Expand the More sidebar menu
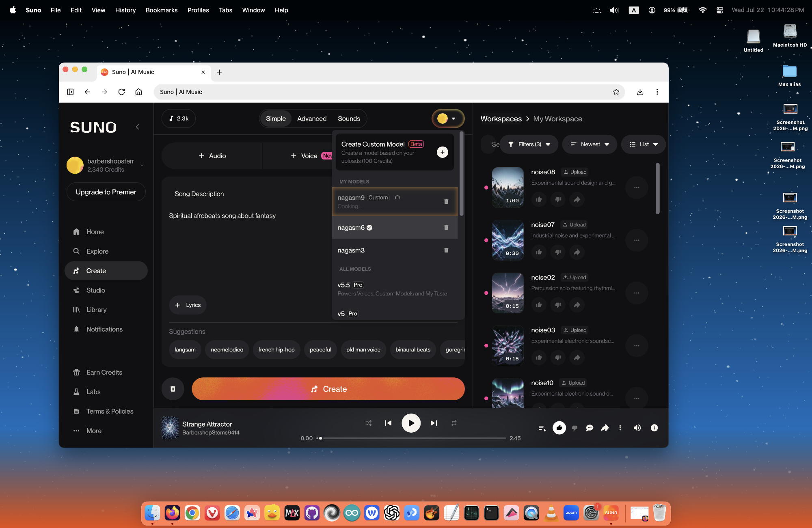Image resolution: width=812 pixels, height=528 pixels. [106, 431]
